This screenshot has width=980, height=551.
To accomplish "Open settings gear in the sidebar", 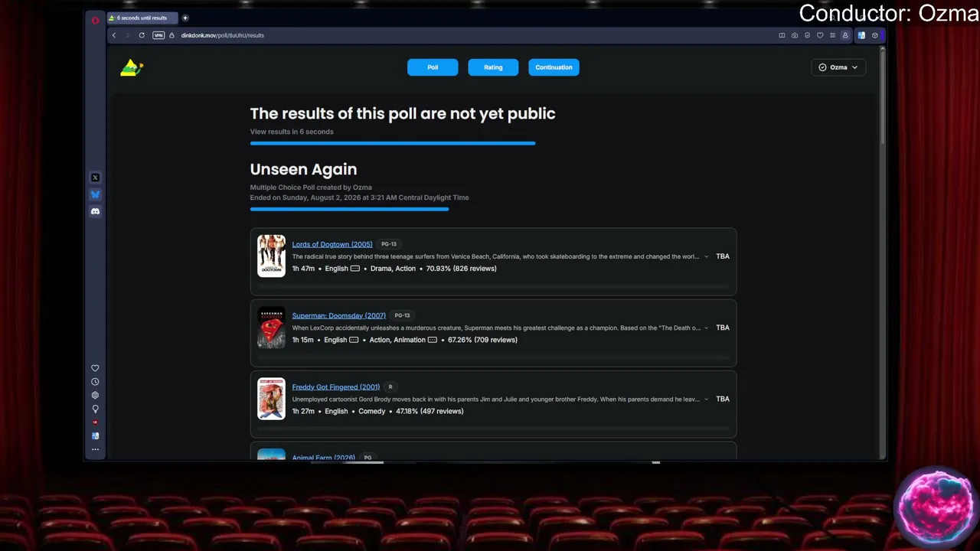I will pyautogui.click(x=95, y=396).
